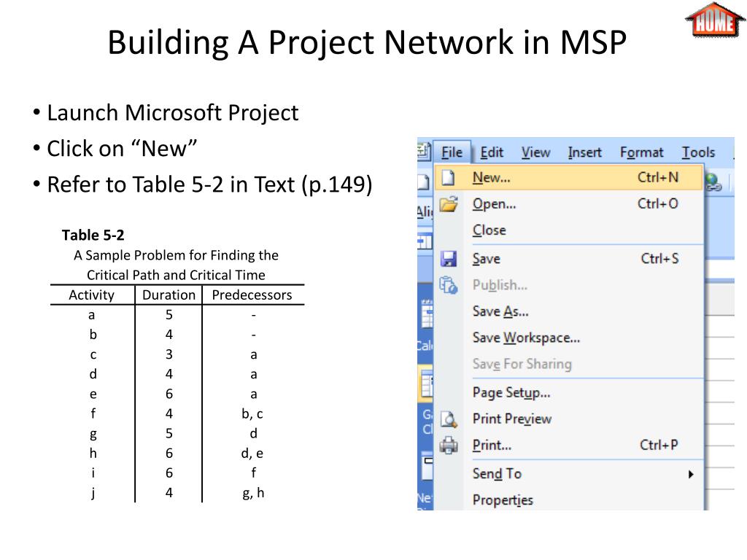Screen dimensions: 747x560
Task: Click the globe hyperlink toolbar icon
Action: click(x=713, y=182)
